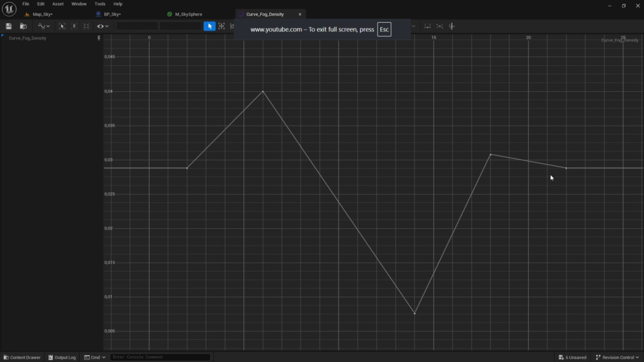Click the fit vertical toolbar icon
644x362 pixels.
pyautogui.click(x=74, y=26)
